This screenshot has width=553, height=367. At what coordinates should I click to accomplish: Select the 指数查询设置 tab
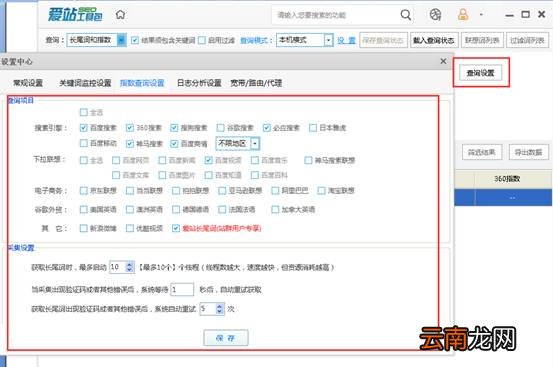point(142,83)
